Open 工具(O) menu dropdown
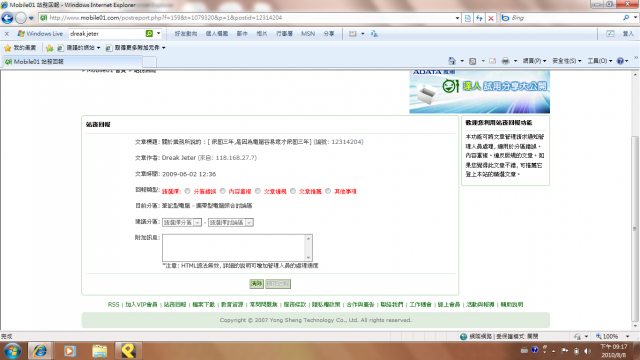Viewport: 640px width, 360px height. coord(600,61)
